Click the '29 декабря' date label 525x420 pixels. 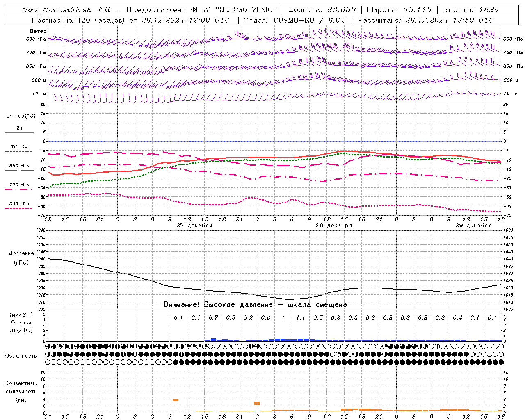pyautogui.click(x=473, y=226)
